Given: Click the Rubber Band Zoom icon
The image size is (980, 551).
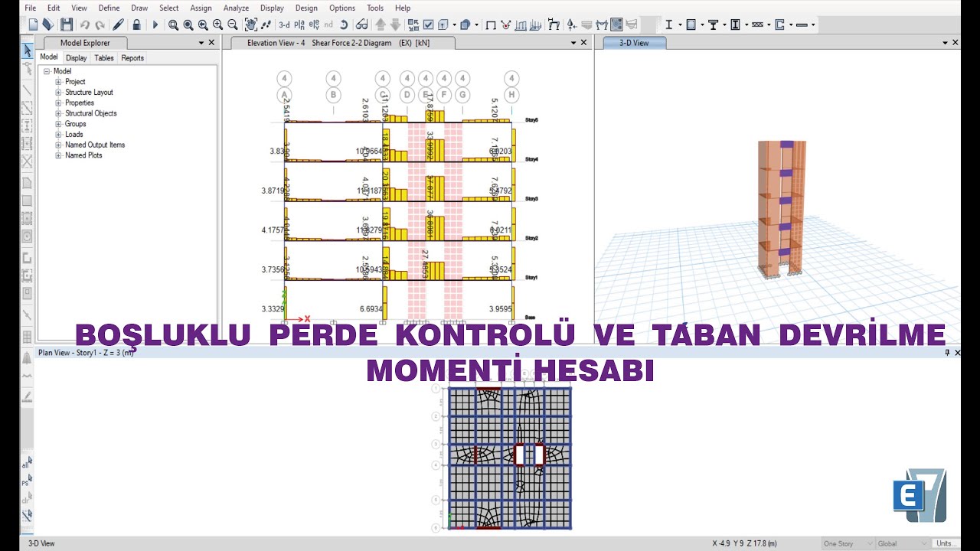Looking at the screenshot, I should point(173,24).
